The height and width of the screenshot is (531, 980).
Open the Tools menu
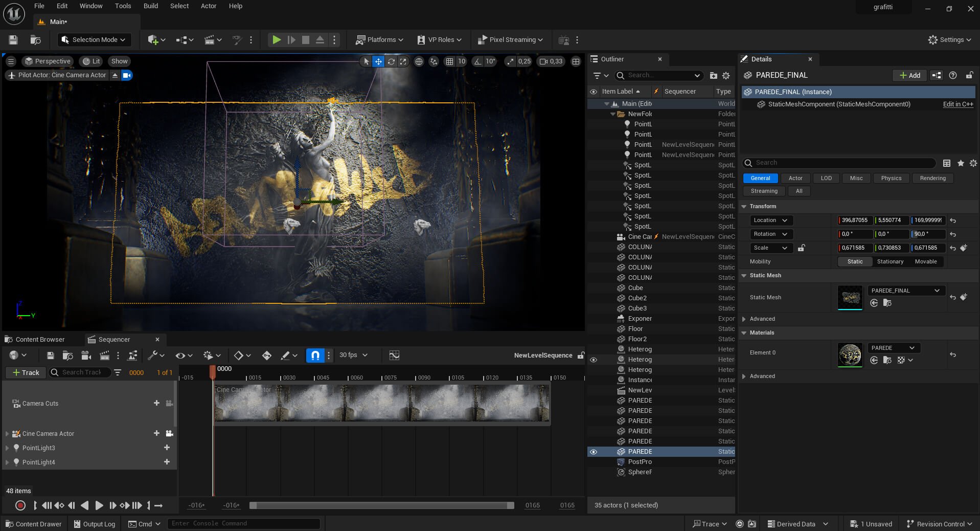tap(123, 6)
